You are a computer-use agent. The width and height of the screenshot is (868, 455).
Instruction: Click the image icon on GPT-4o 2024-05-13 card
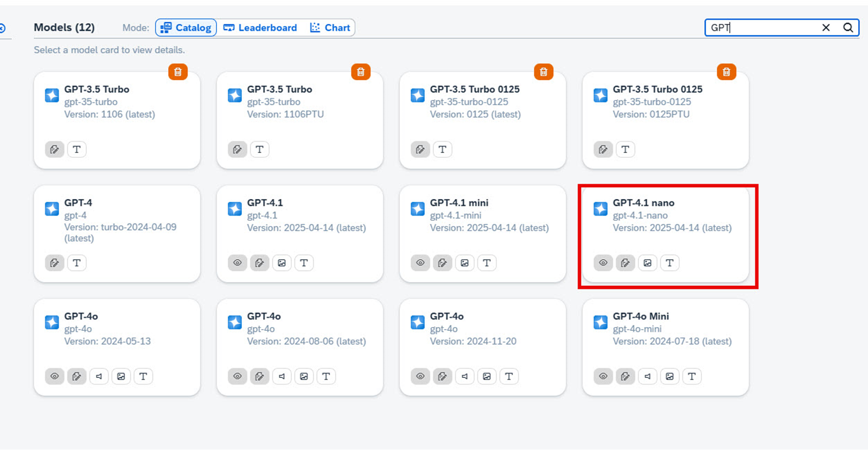pyautogui.click(x=121, y=376)
